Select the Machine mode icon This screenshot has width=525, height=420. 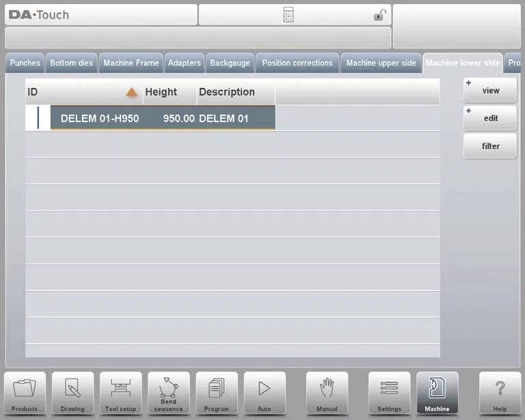click(437, 393)
